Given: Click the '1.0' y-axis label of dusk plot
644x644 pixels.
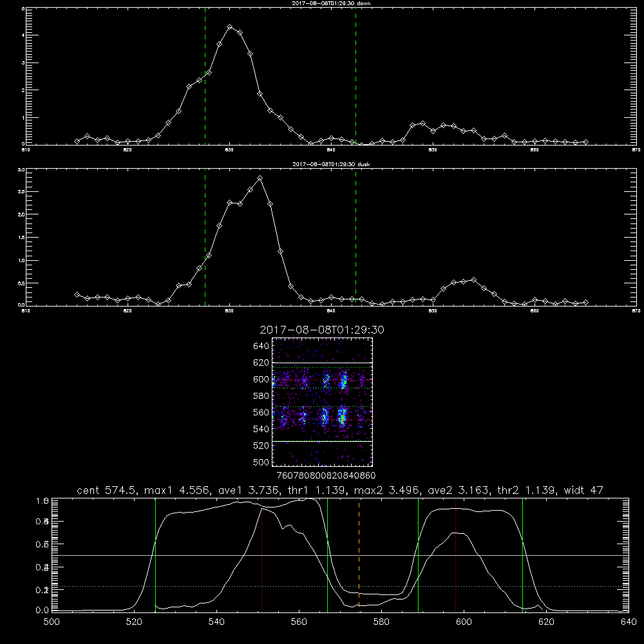Looking at the screenshot, I should click(22, 260).
